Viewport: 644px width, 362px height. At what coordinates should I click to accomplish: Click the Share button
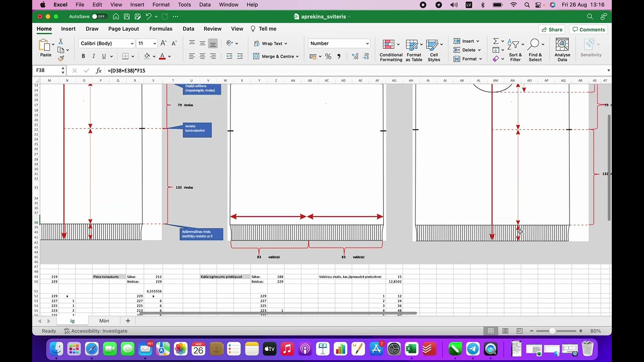(x=552, y=29)
